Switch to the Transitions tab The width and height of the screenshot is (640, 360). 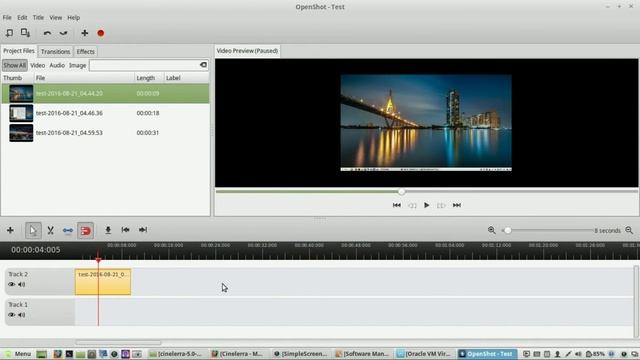56,52
